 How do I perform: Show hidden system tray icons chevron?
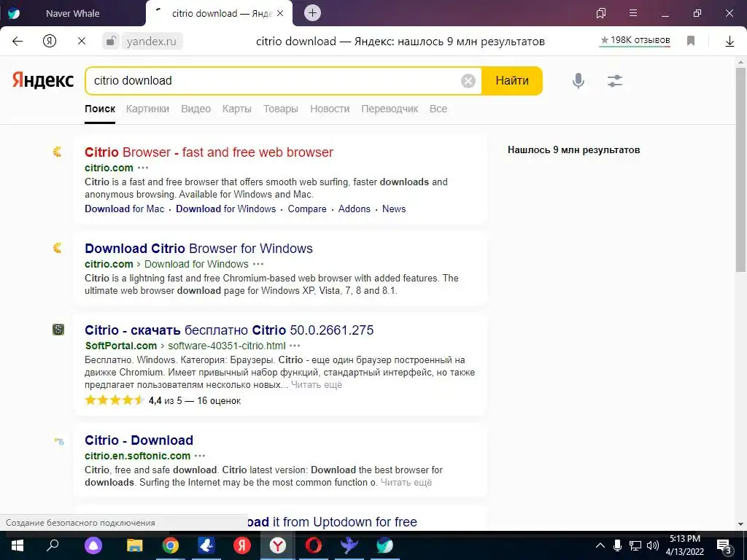(x=600, y=545)
